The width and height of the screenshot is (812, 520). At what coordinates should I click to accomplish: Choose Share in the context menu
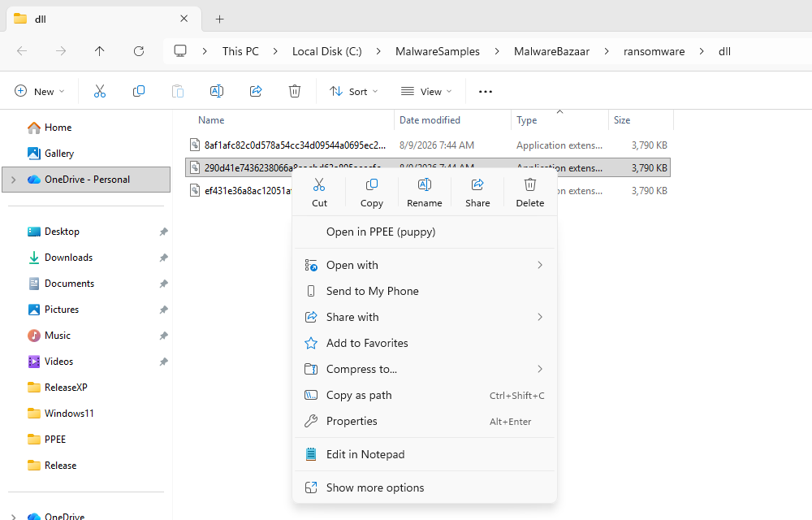click(477, 193)
